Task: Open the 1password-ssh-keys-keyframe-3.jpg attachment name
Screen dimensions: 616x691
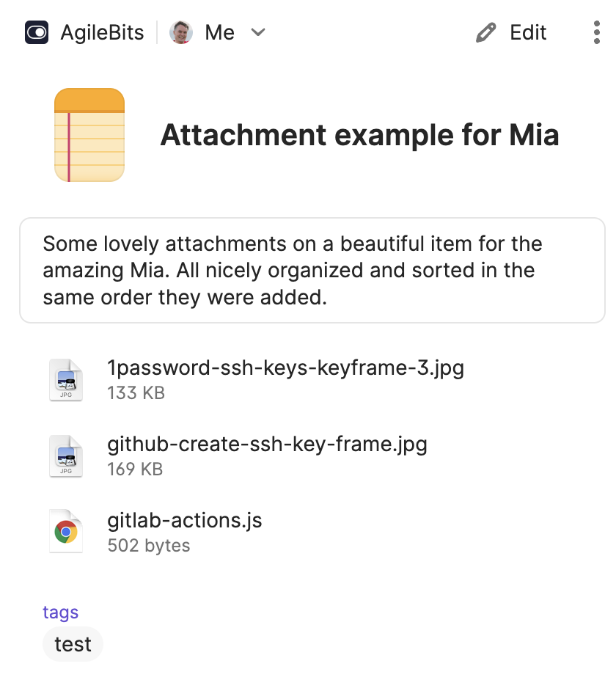Action: tap(285, 368)
